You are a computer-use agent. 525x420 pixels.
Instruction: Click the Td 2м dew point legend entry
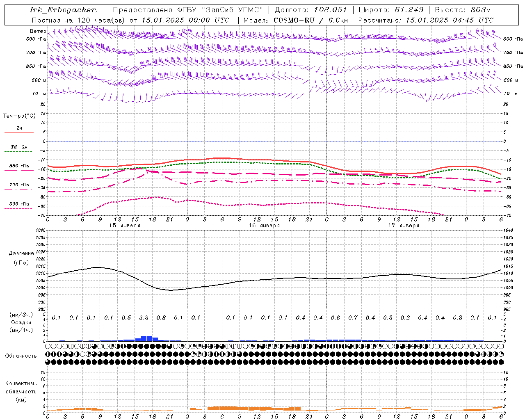[19, 149]
